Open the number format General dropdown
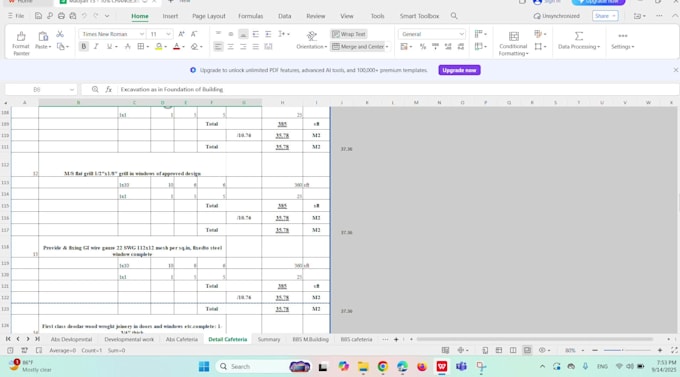This screenshot has height=377, width=680. (461, 34)
